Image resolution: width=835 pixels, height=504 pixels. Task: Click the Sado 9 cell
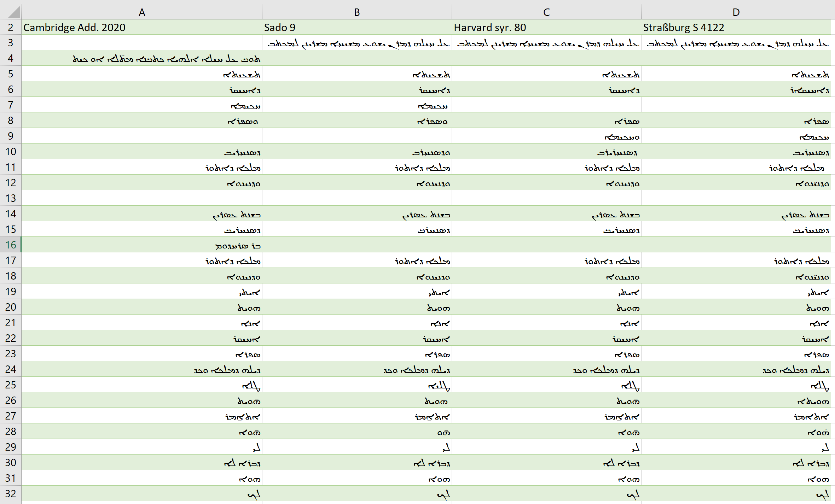point(279,28)
